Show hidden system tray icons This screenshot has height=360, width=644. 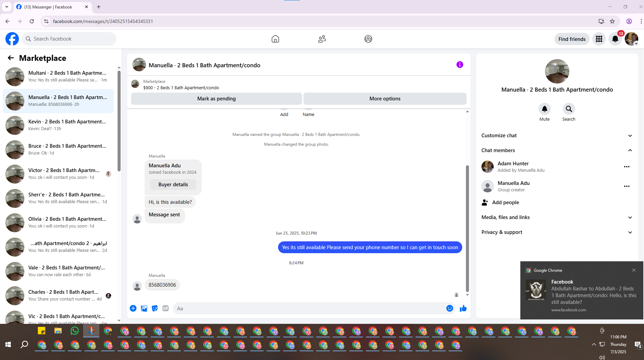tap(594, 344)
